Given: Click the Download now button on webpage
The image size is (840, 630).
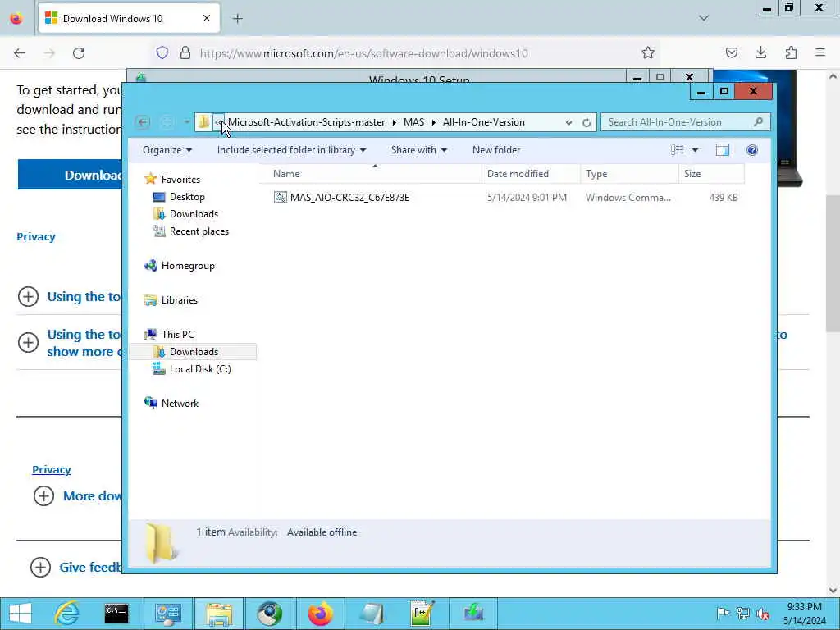Looking at the screenshot, I should (71, 175).
